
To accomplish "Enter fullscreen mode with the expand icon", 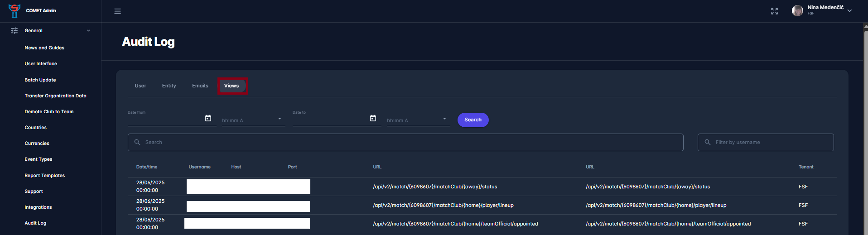I will (774, 11).
